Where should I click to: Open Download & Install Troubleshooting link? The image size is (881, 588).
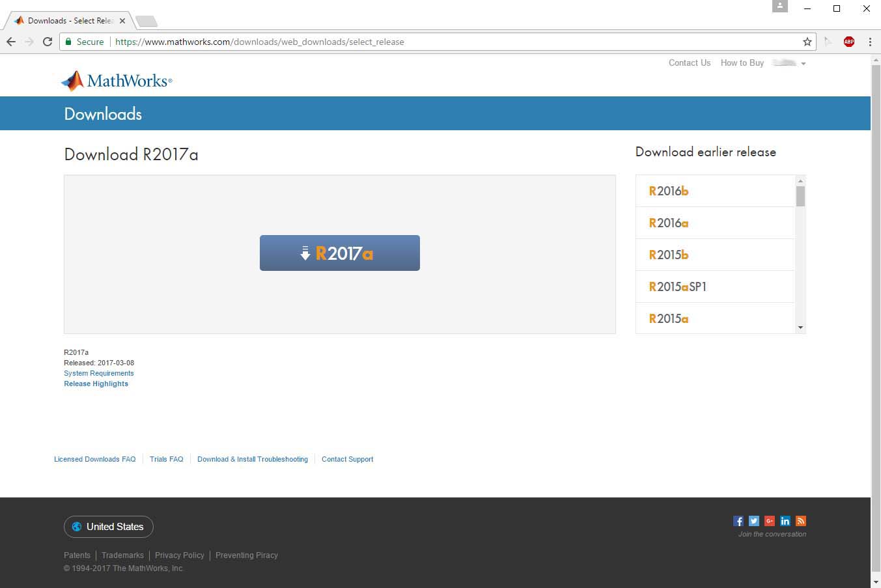[253, 459]
